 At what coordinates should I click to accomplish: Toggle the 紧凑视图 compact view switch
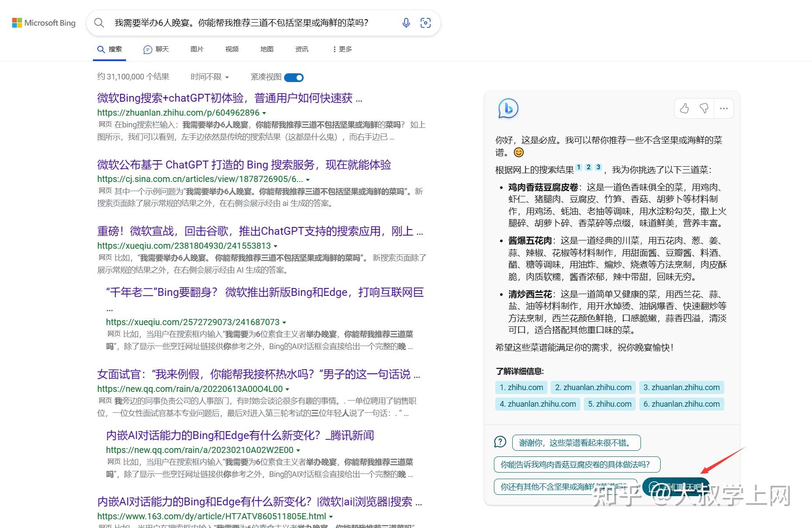click(294, 77)
